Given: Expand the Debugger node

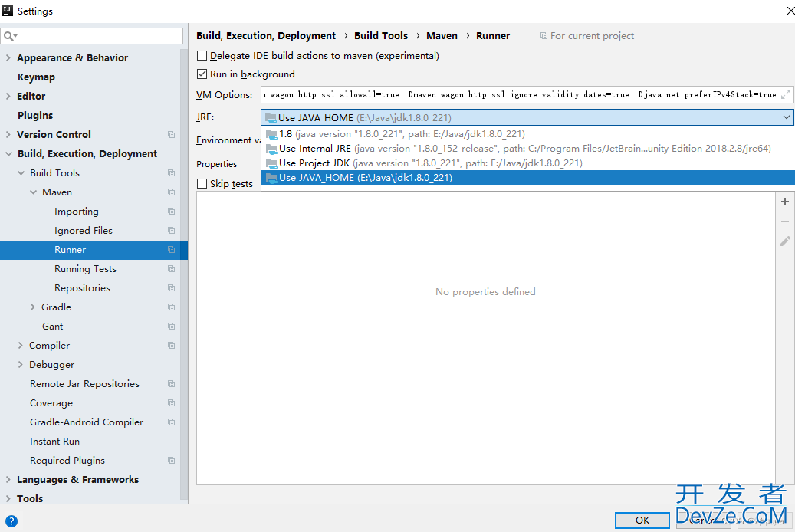Looking at the screenshot, I should (20, 365).
